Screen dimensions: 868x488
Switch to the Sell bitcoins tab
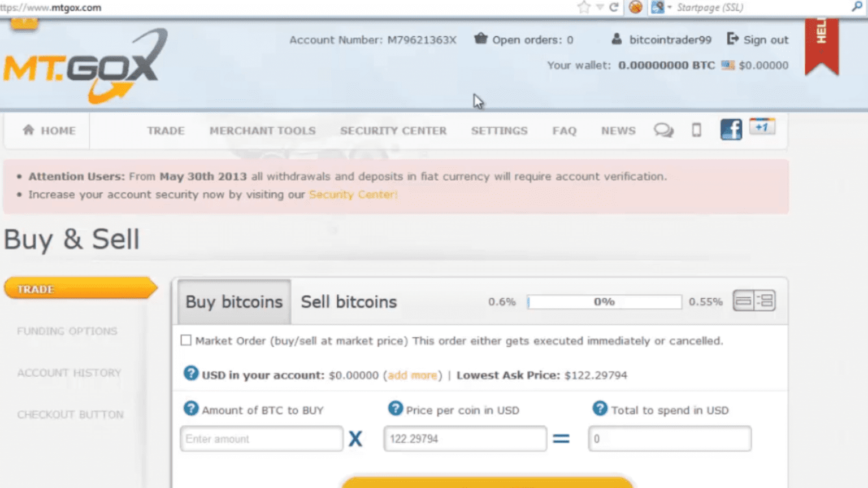click(x=349, y=302)
